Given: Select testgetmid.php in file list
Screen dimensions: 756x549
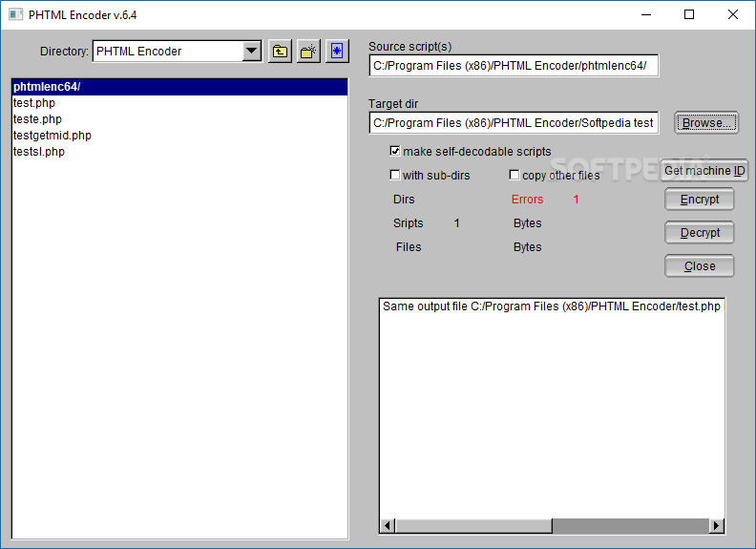Looking at the screenshot, I should pyautogui.click(x=179, y=136).
